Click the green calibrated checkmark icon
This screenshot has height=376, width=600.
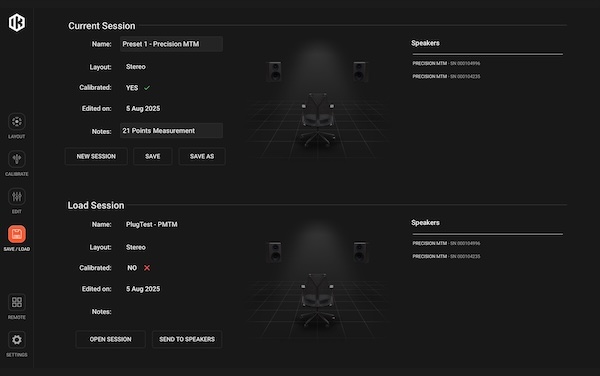pyautogui.click(x=147, y=88)
